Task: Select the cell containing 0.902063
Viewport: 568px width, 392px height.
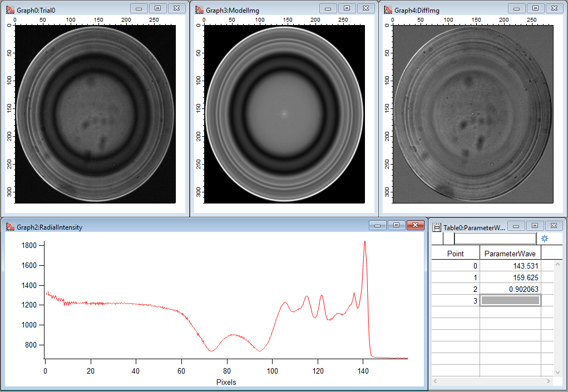Action: [510, 289]
